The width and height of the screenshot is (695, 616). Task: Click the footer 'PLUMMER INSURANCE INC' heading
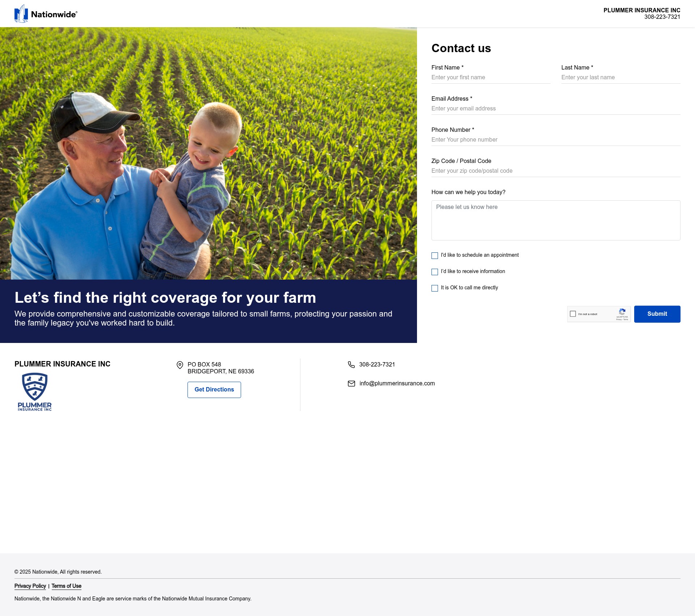coord(62,364)
